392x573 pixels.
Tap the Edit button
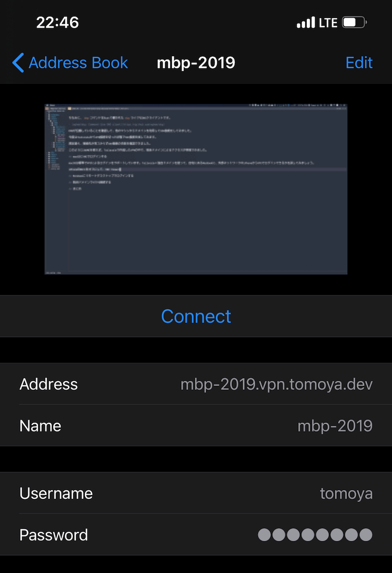[x=359, y=62]
